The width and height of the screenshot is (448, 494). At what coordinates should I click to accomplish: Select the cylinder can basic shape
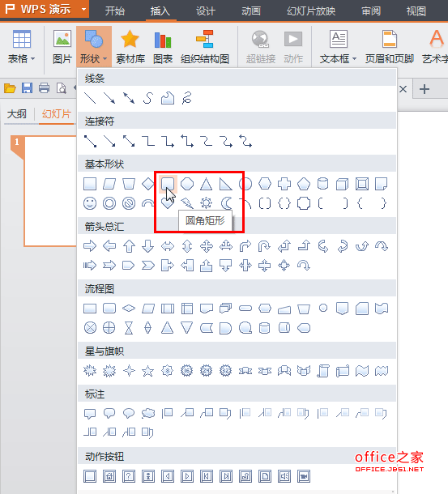(x=323, y=184)
